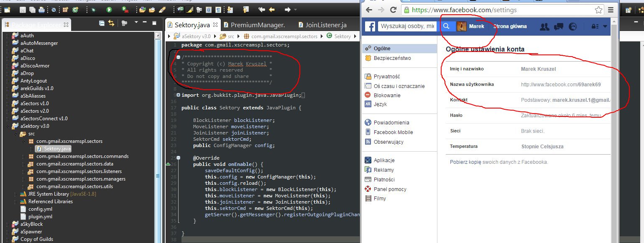Image resolution: width=644 pixels, height=243 pixels.
Task: Switch to the Sektory.java editor tab
Action: (192, 25)
